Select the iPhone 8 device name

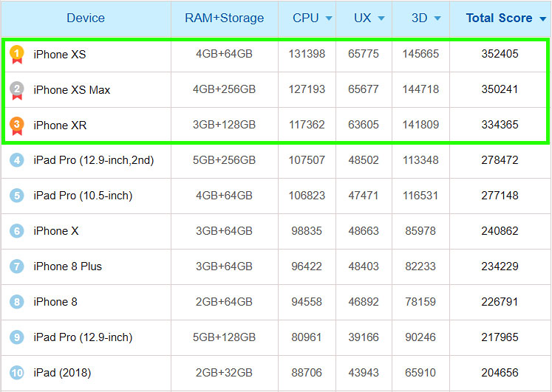55,302
